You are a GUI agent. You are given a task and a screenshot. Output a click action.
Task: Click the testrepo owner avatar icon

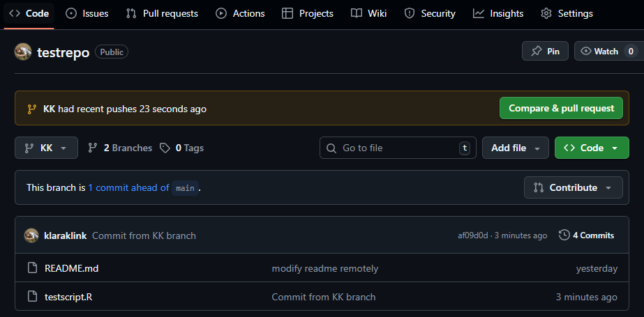coord(23,52)
